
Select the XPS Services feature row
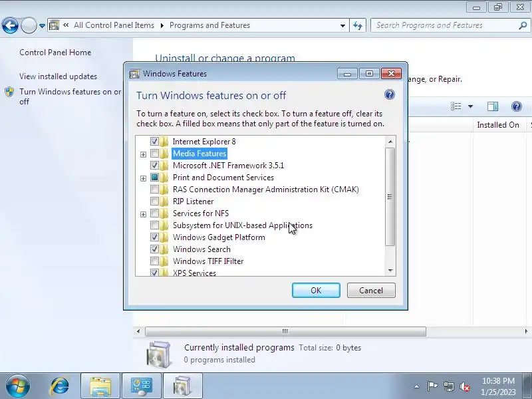pos(194,273)
